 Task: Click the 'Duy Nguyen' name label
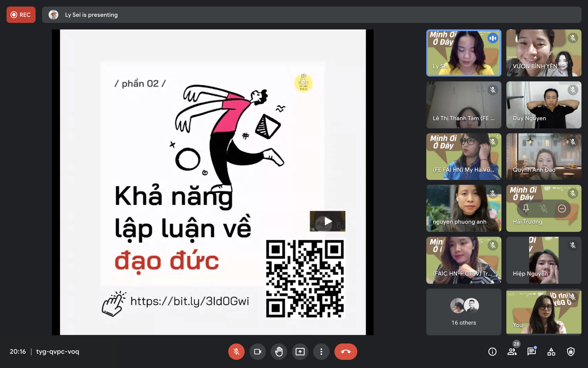(529, 118)
